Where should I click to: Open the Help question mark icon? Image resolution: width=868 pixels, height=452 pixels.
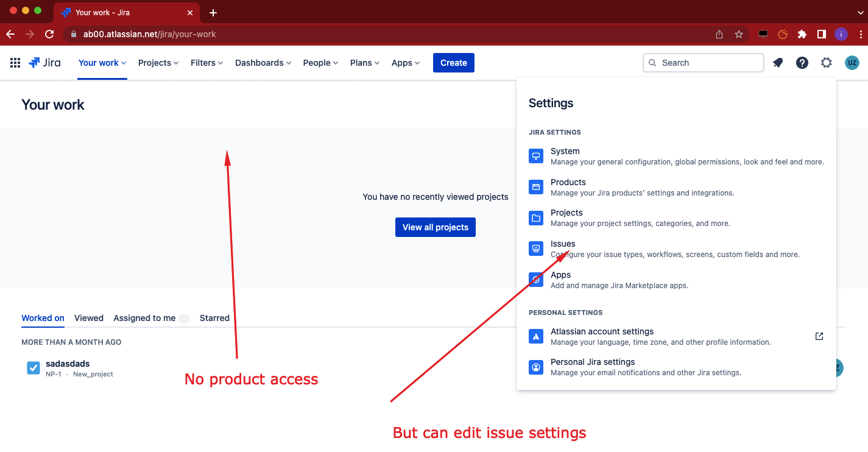802,63
